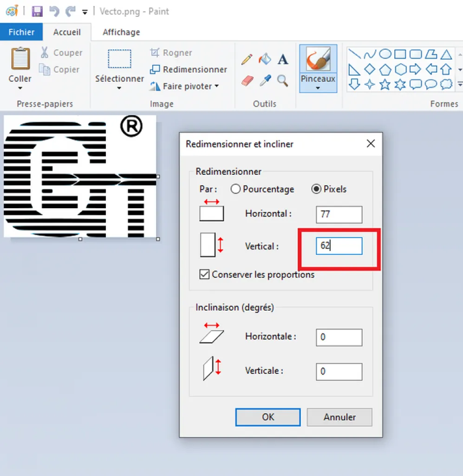This screenshot has height=476, width=463.
Task: Select the Curve shape
Action: tap(370, 54)
